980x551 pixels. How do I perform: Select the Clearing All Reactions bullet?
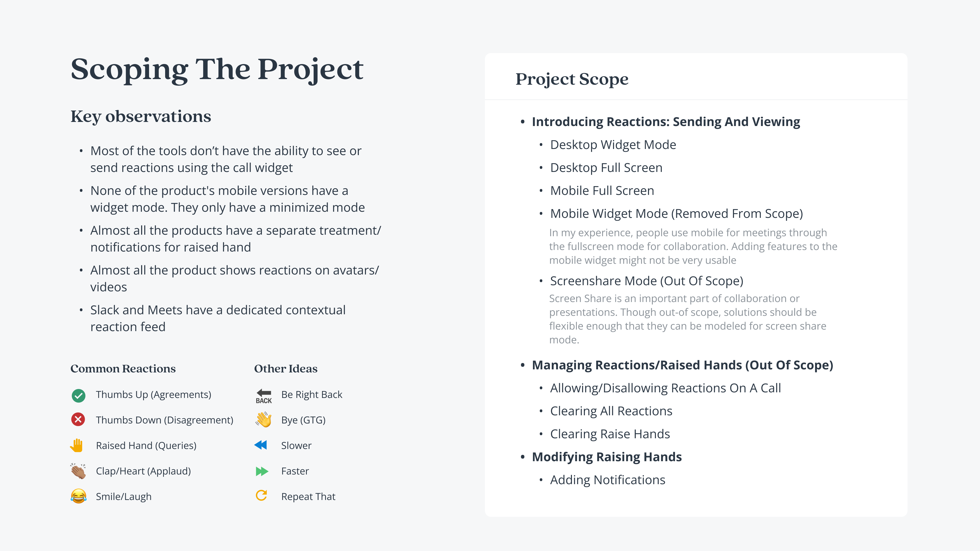[611, 411]
